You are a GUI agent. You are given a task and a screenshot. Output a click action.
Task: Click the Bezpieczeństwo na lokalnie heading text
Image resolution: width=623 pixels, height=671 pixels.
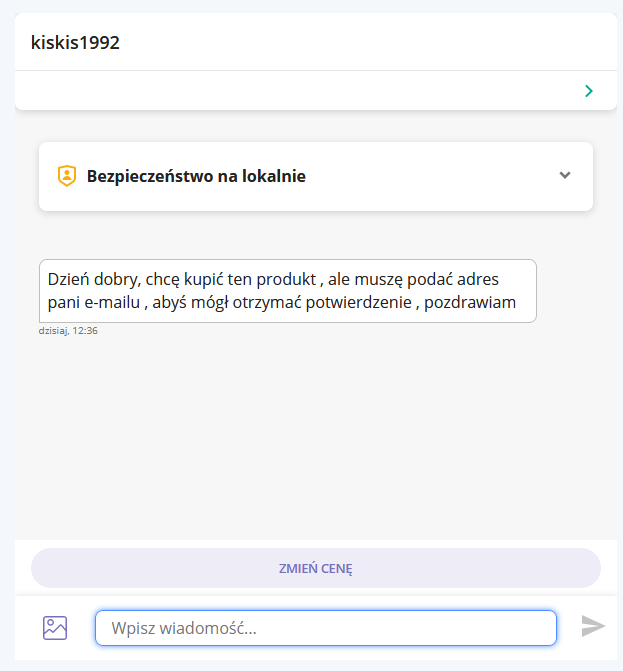196,176
